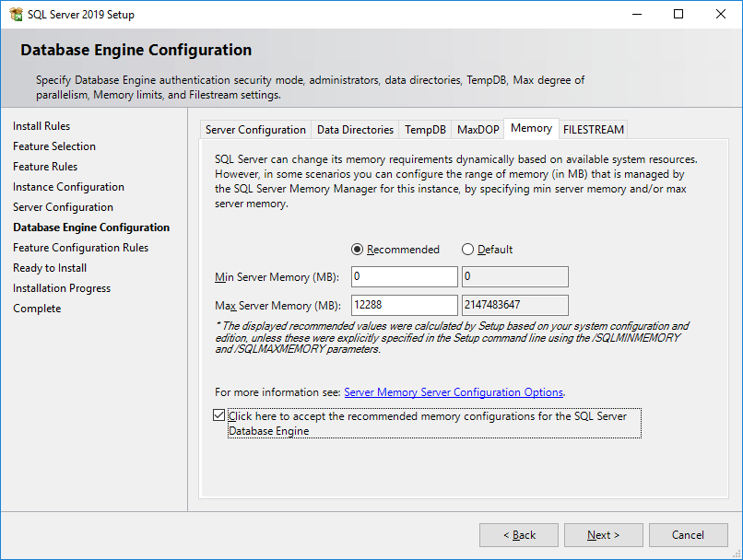This screenshot has height=560, width=743.
Task: Click the Min Server Memory (MB) label
Action: click(277, 277)
